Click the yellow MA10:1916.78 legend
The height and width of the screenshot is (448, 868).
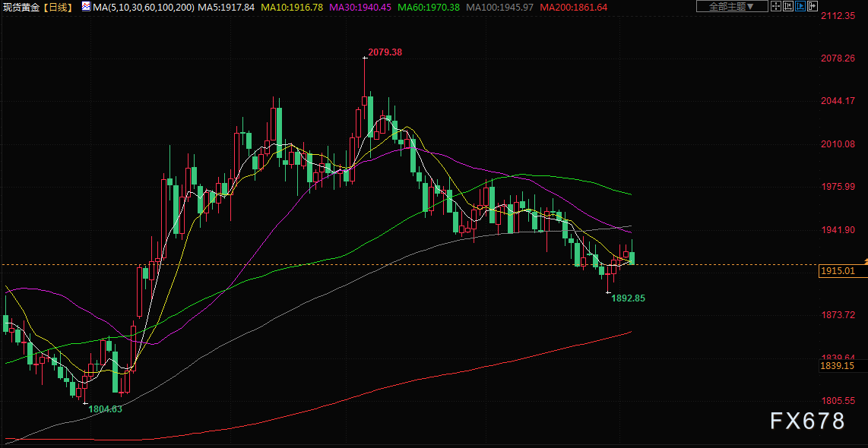(x=291, y=7)
